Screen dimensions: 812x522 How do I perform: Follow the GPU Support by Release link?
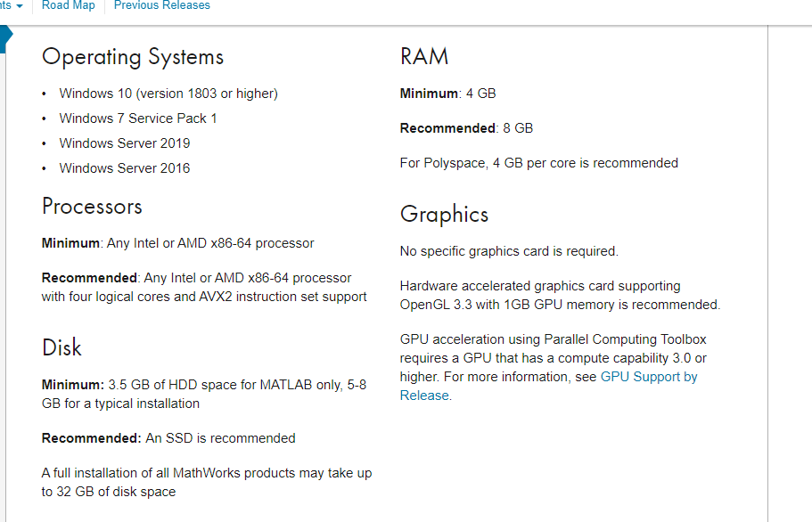coord(648,377)
